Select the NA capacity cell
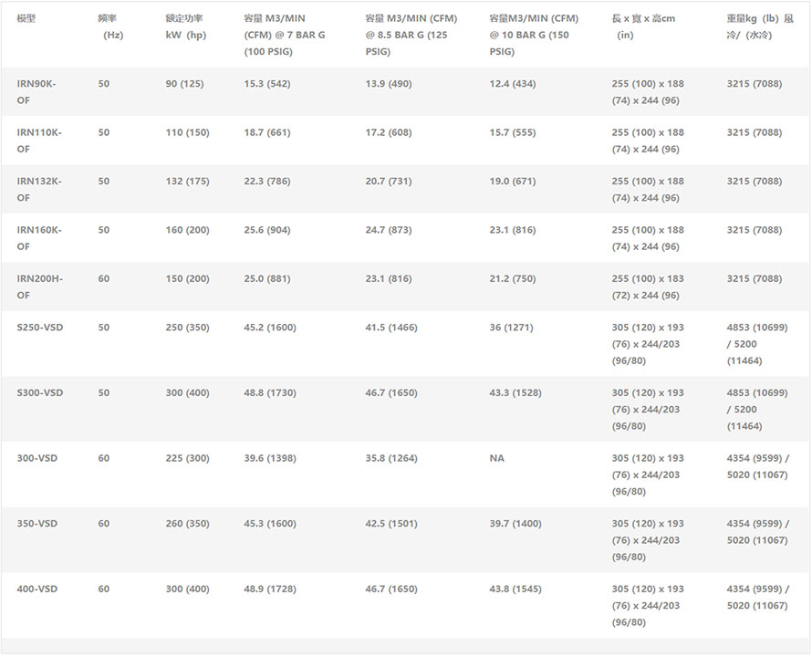The width and height of the screenshot is (812, 657). coord(496,458)
